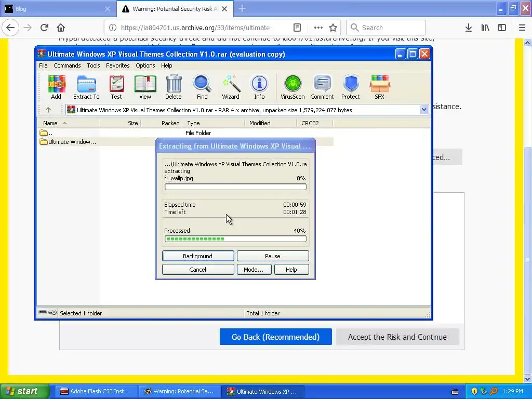The image size is (532, 399).
Task: Reload the page in the browser
Action: [x=45, y=28]
